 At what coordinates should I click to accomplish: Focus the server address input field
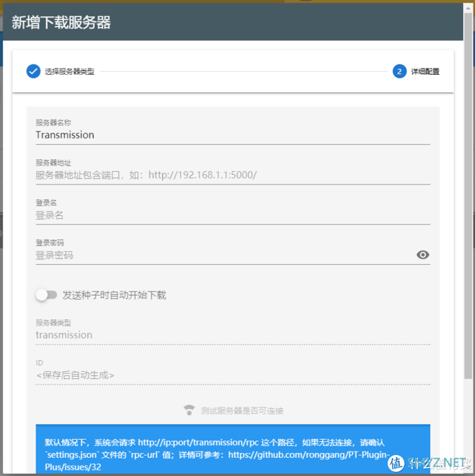click(x=233, y=175)
